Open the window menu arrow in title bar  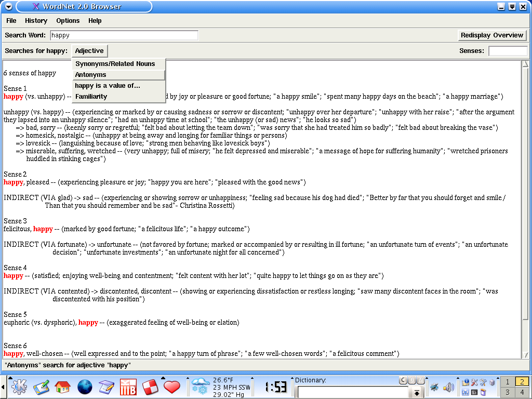(8, 6)
